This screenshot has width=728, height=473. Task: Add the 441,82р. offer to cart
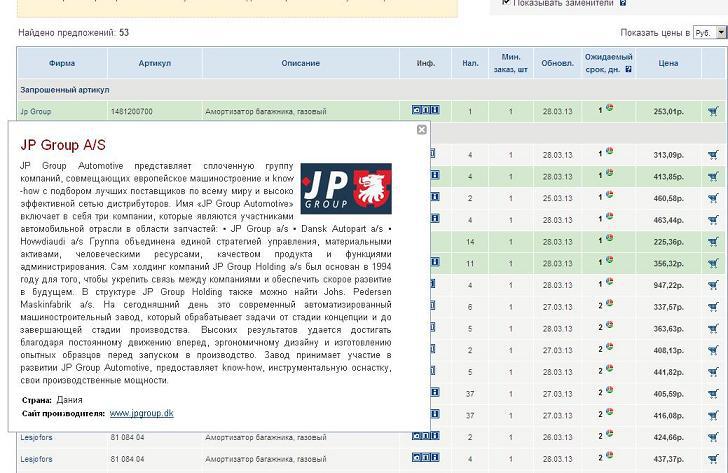[713, 372]
